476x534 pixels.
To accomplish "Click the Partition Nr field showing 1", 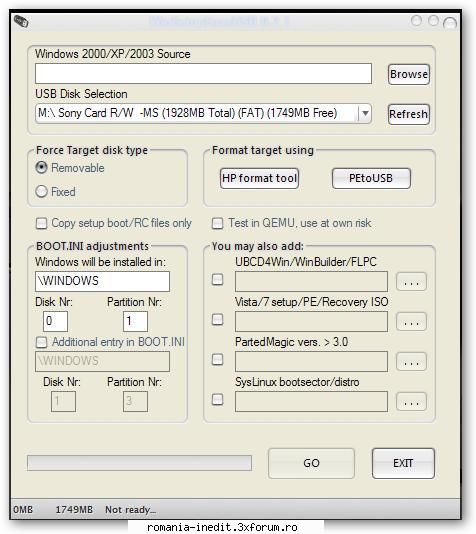I will point(135,321).
